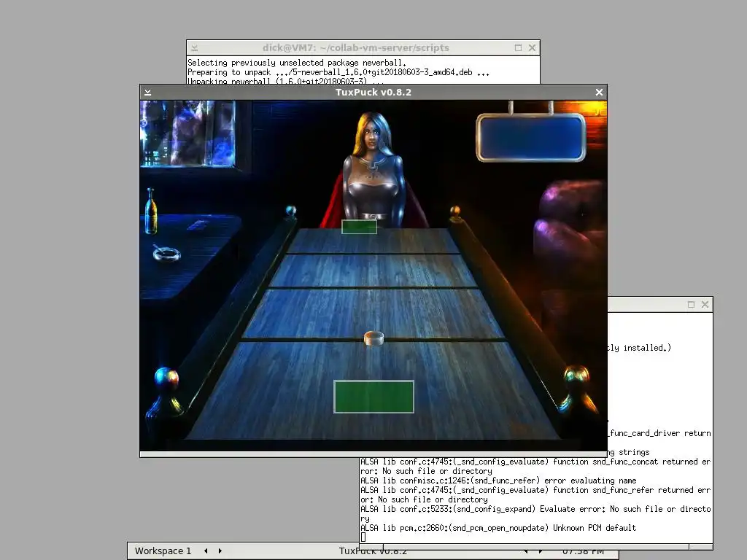Focus dick@VM7 terminal via its title
This screenshot has width=747, height=560.
(x=355, y=47)
